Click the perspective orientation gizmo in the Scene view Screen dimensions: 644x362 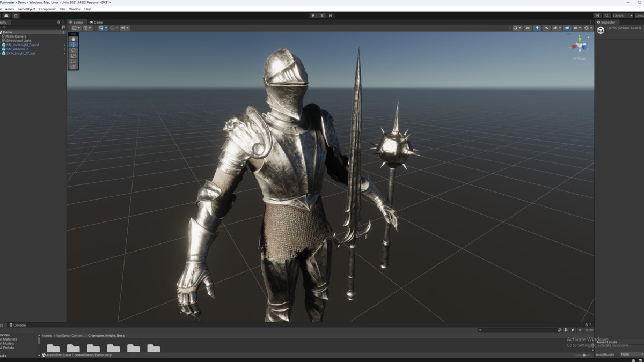pos(581,46)
